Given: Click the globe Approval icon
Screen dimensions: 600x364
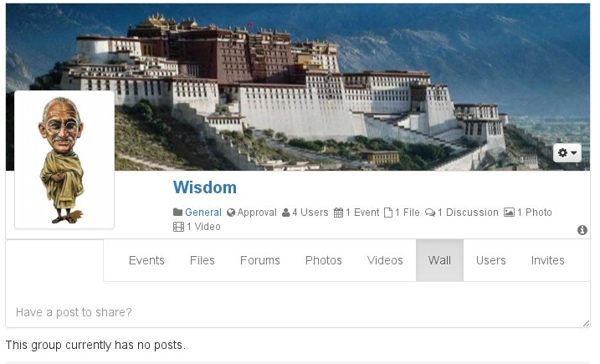Looking at the screenshot, I should (x=231, y=213).
